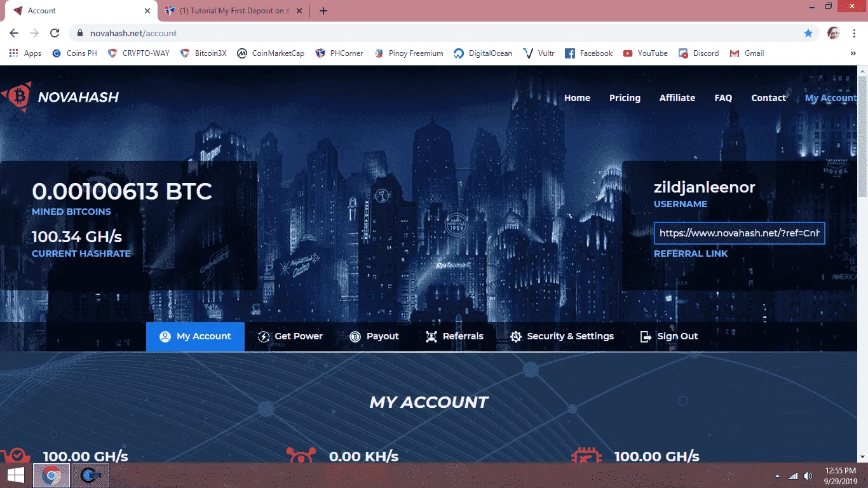Click the network signal tray icon
Viewport: 868px width, 488px height.
coord(792,475)
